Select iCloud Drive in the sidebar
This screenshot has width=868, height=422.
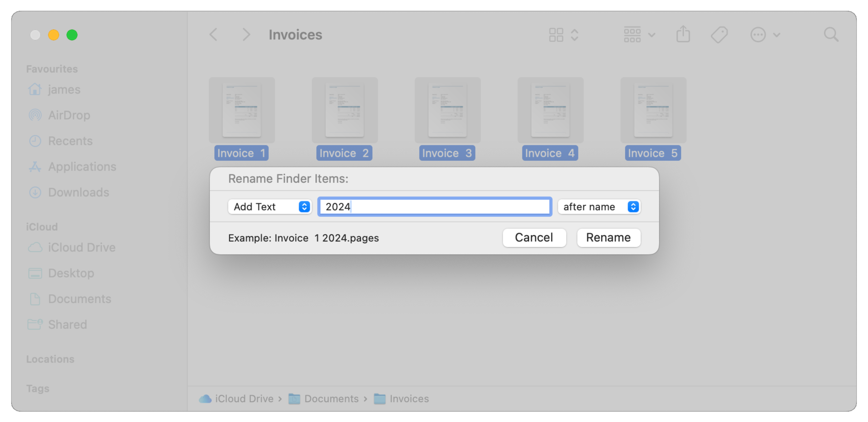[x=81, y=248]
